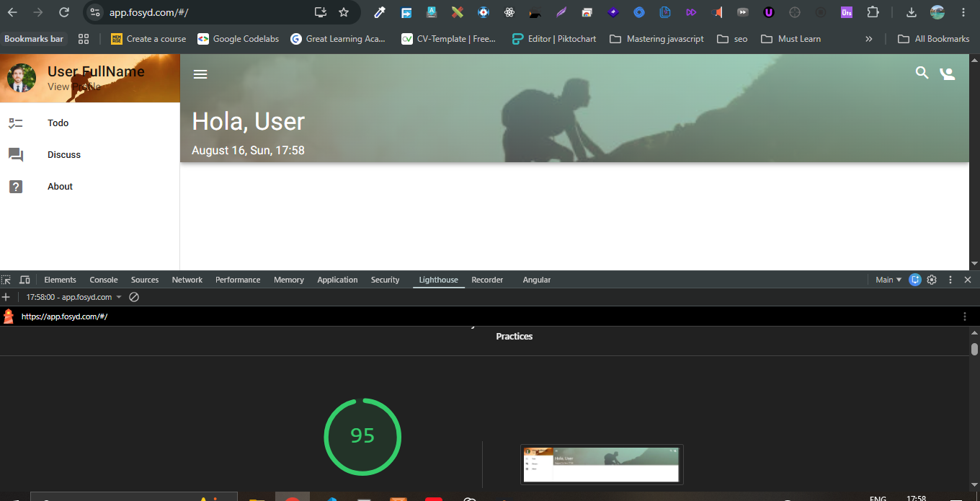Image resolution: width=980 pixels, height=501 pixels.
Task: Open the Mastering javascript bookmarks folder
Action: 656,39
